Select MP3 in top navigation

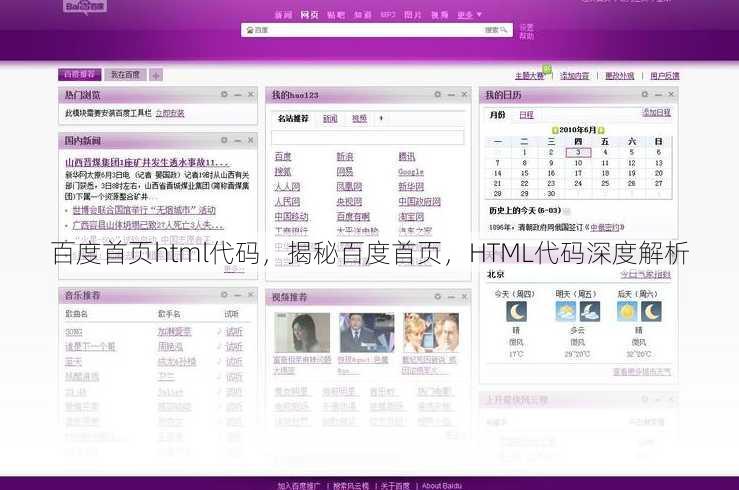388,15
